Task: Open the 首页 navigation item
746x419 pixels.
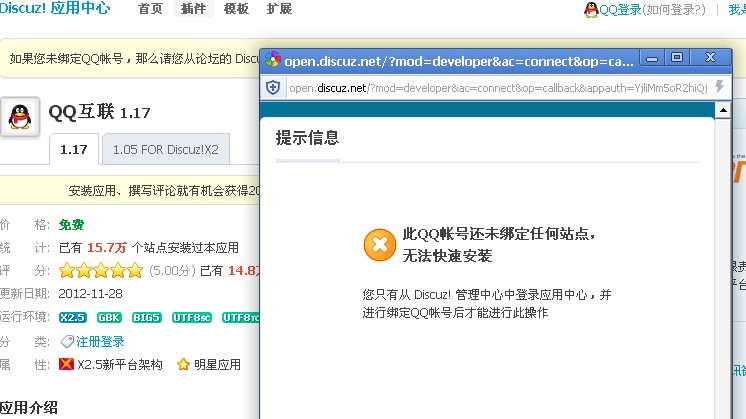Action: tap(150, 9)
